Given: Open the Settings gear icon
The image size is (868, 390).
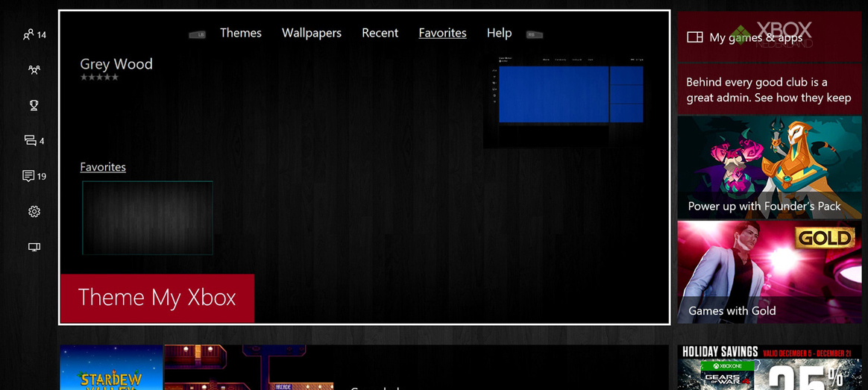Looking at the screenshot, I should (x=34, y=211).
